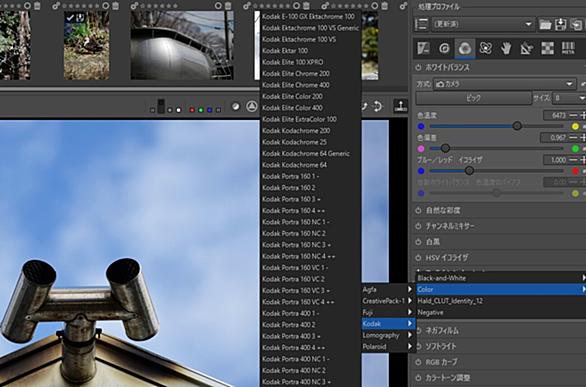This screenshot has height=387, width=586.
Task: Enable the 白黒 tool power button
Action: (418, 242)
